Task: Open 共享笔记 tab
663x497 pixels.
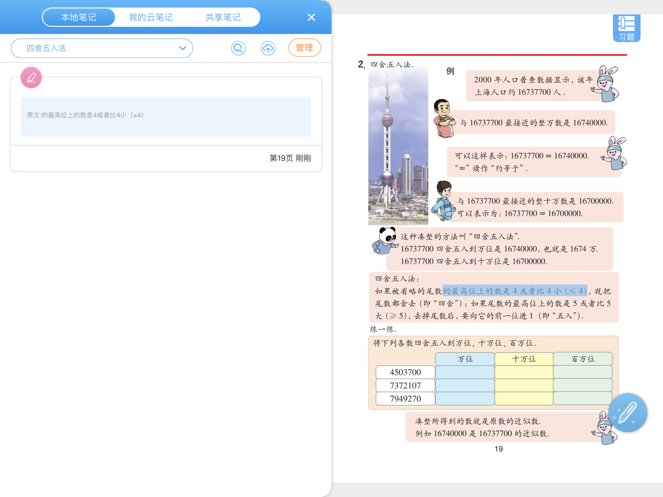Action: [x=222, y=17]
